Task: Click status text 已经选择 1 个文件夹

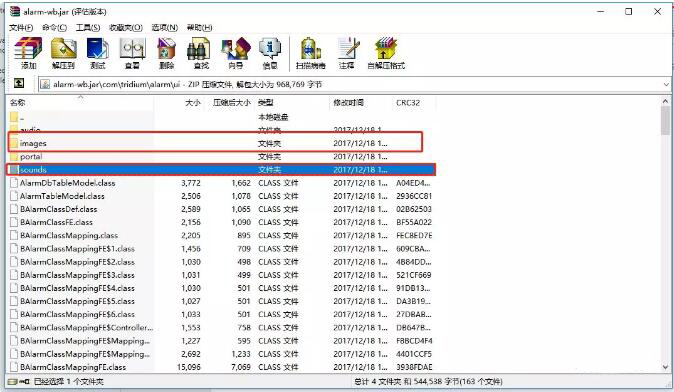Action: (x=69, y=381)
